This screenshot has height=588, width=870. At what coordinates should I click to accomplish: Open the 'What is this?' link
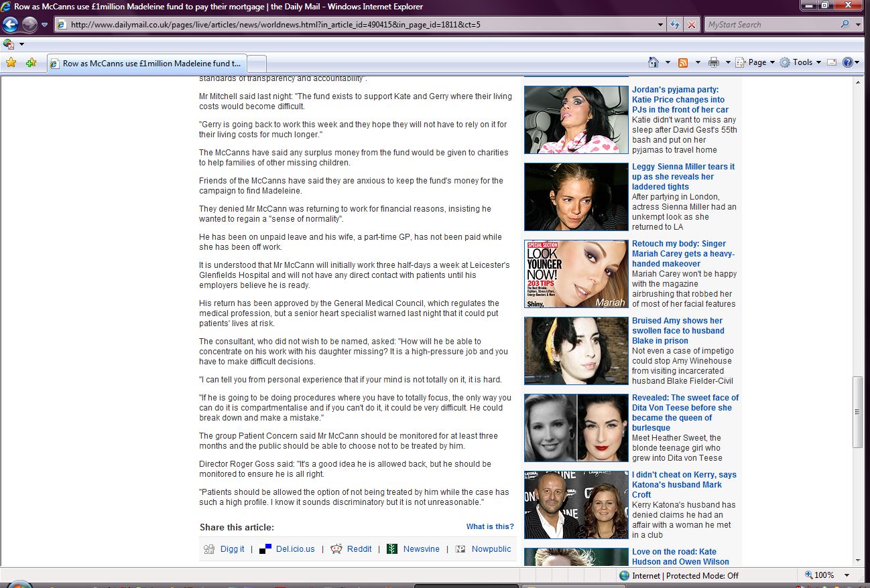490,526
